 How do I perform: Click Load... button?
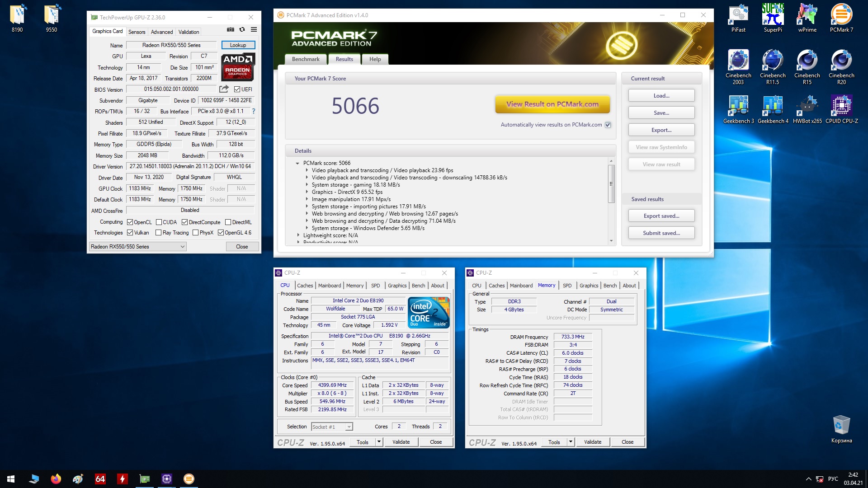tap(661, 96)
